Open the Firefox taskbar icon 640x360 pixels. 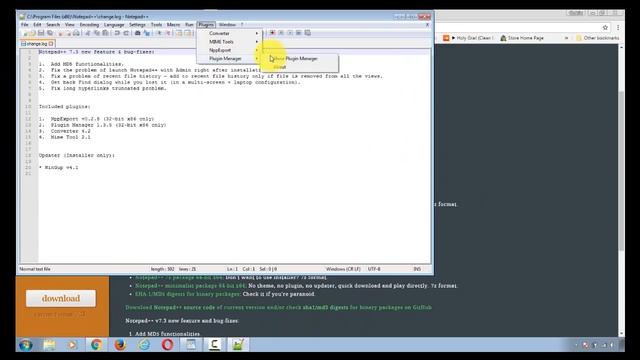(x=120, y=345)
